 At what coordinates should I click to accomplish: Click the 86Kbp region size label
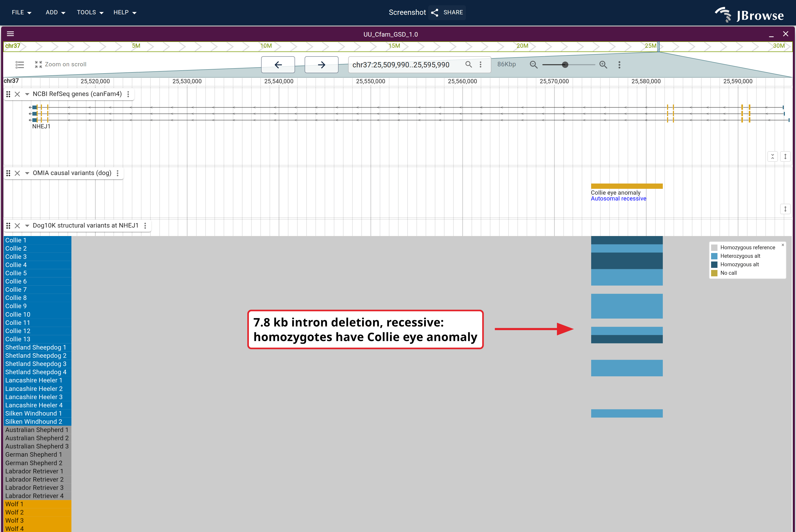(507, 64)
